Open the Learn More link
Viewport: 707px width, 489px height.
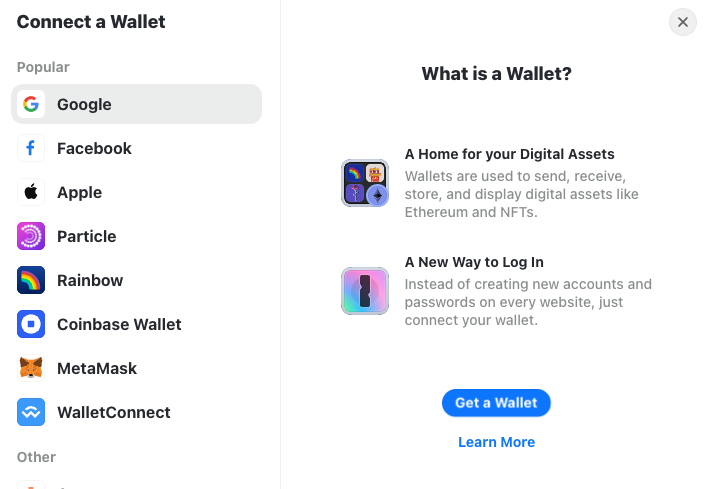tap(496, 442)
